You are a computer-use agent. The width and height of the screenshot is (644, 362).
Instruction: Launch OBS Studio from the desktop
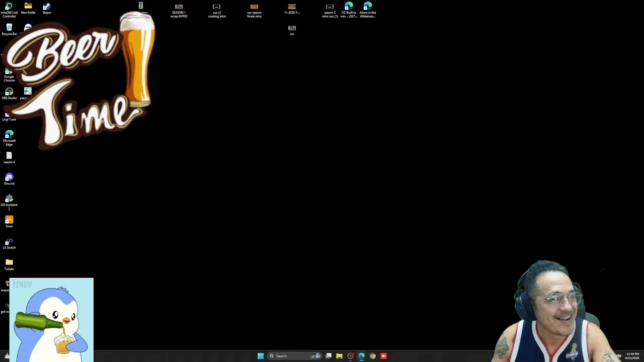pyautogui.click(x=9, y=94)
